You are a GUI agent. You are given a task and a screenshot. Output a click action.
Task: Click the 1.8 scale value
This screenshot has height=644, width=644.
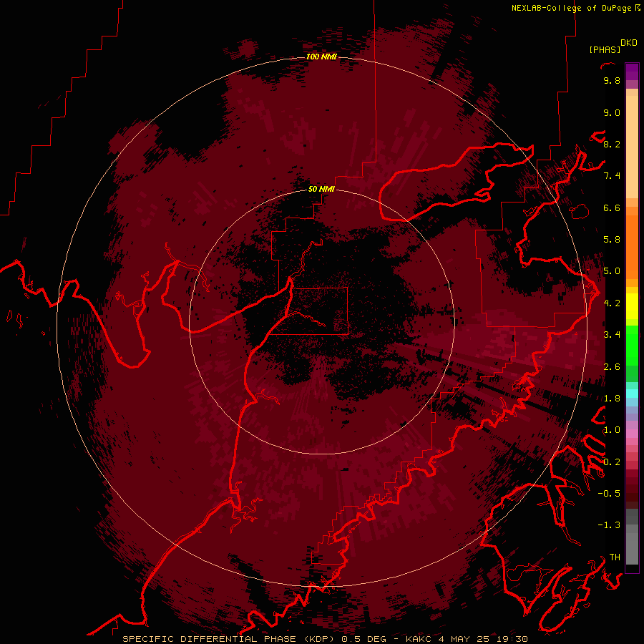(x=612, y=399)
